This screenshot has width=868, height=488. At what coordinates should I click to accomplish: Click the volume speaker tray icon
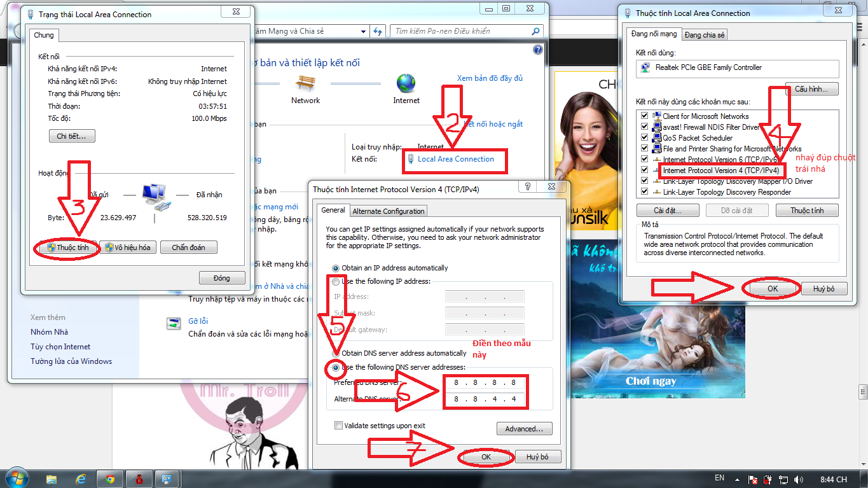point(799,479)
